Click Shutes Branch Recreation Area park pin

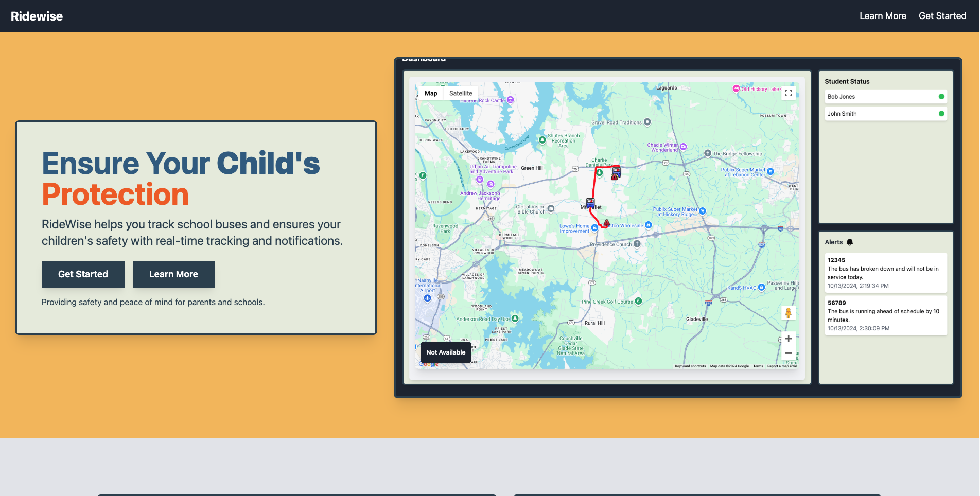tap(542, 139)
